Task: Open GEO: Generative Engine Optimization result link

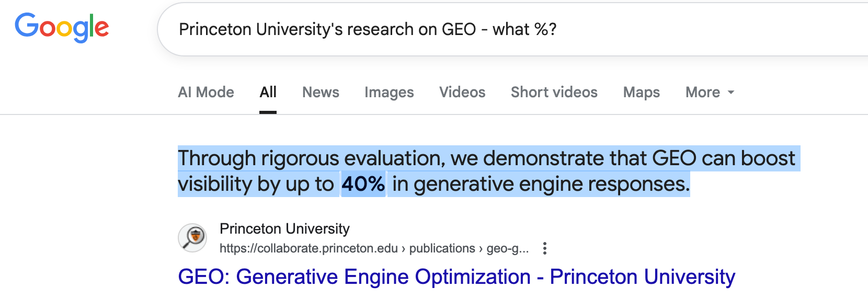Action: click(x=456, y=277)
